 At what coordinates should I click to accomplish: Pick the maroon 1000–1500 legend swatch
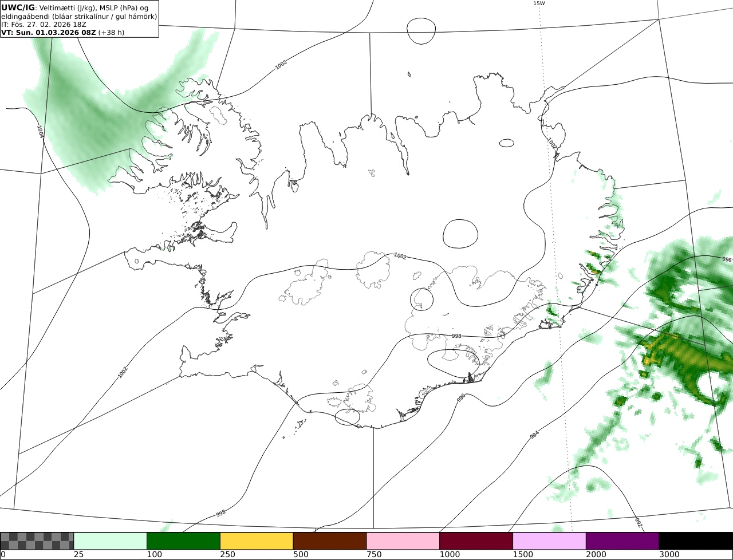pyautogui.click(x=476, y=541)
